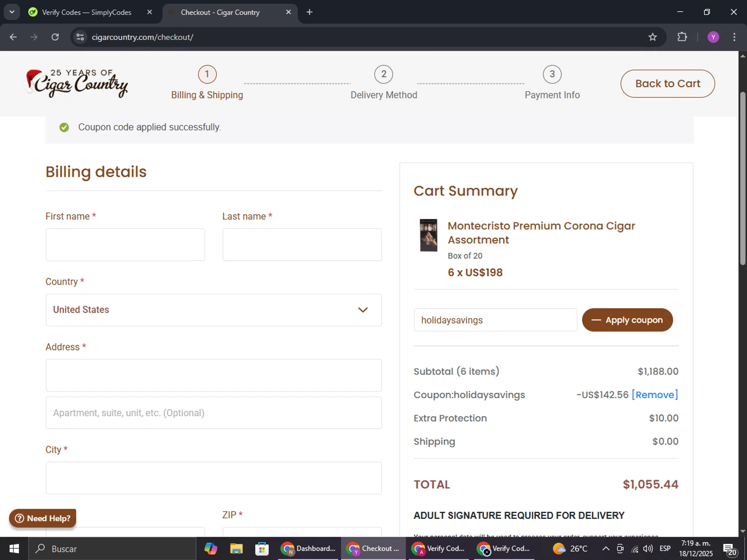Click the green success checkmark icon
This screenshot has height=560, width=747.
64,127
